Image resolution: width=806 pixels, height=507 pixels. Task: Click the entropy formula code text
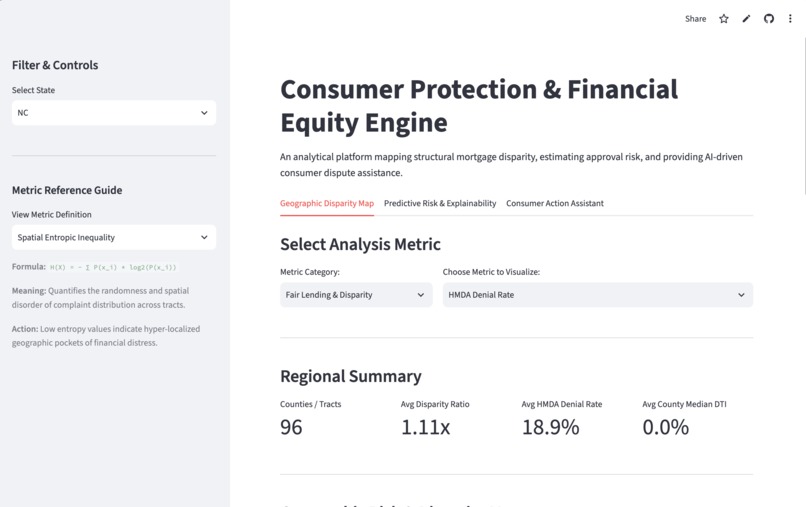click(x=113, y=267)
